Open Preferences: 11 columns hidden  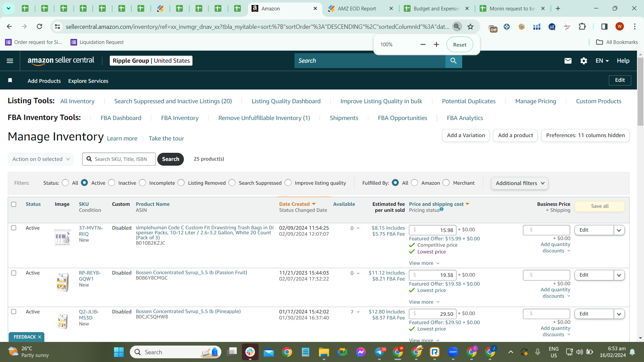(585, 135)
